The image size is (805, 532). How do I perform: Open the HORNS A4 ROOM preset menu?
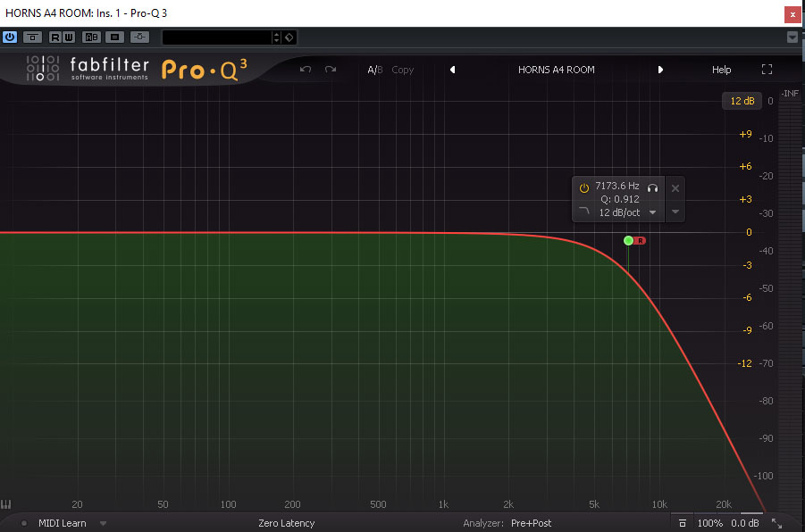coord(556,70)
